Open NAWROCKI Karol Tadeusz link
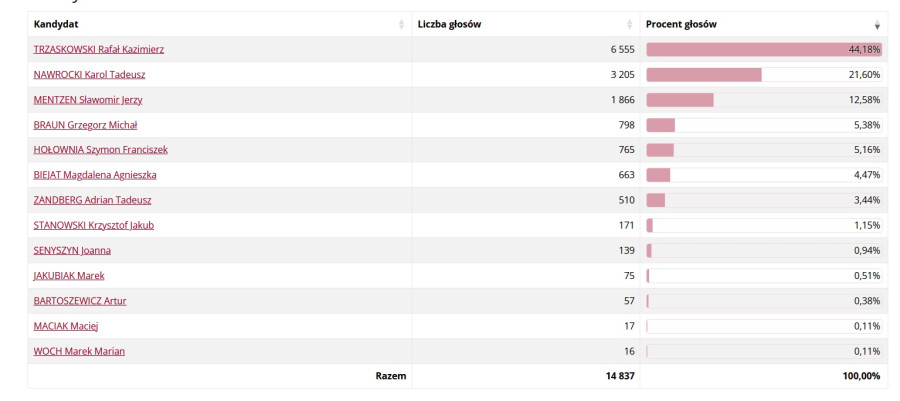Viewport: 900px width, 401px height. [90, 75]
